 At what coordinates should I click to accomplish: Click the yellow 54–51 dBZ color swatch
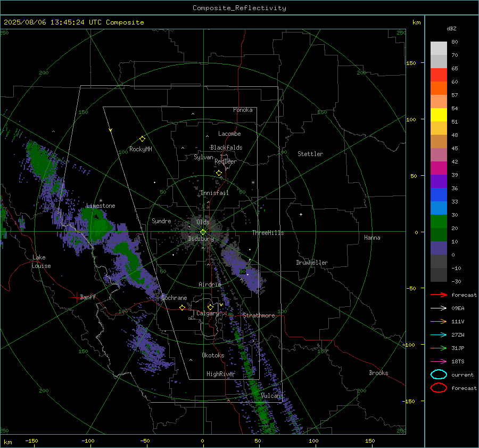coord(439,115)
